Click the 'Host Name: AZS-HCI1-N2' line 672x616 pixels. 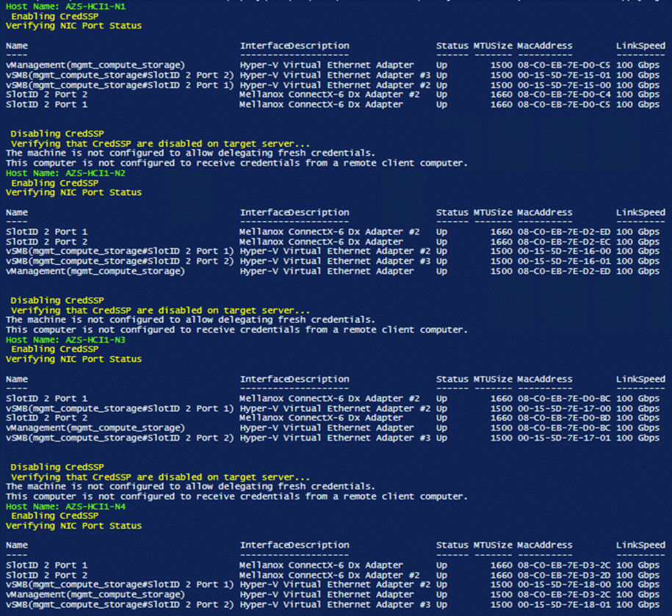click(65, 173)
